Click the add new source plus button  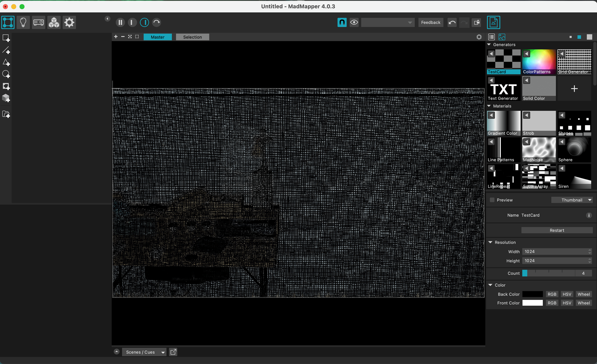click(x=574, y=88)
